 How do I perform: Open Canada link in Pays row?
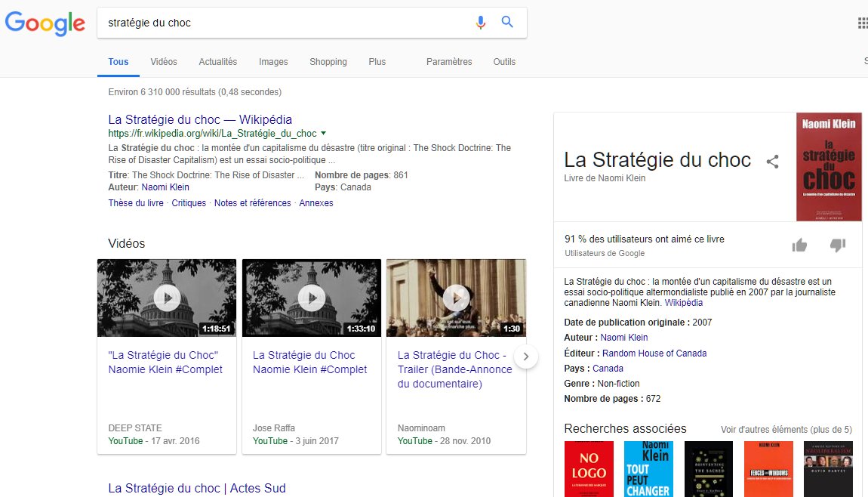[x=608, y=369]
